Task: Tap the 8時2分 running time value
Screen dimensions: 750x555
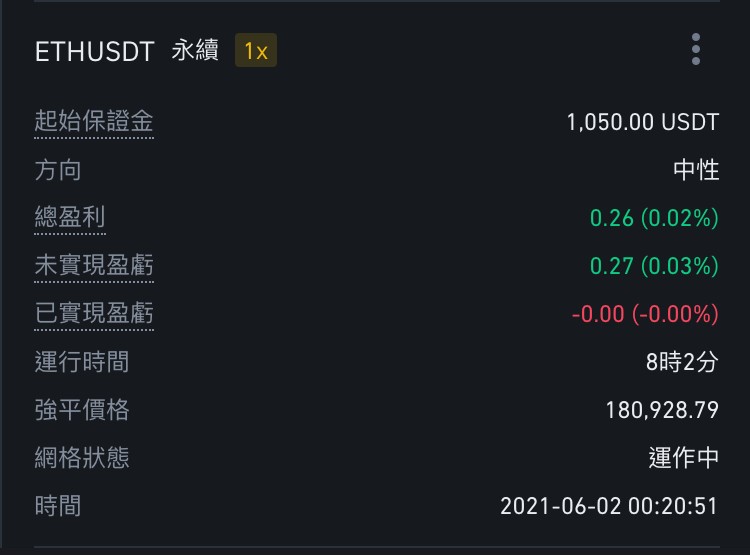Action: (682, 362)
